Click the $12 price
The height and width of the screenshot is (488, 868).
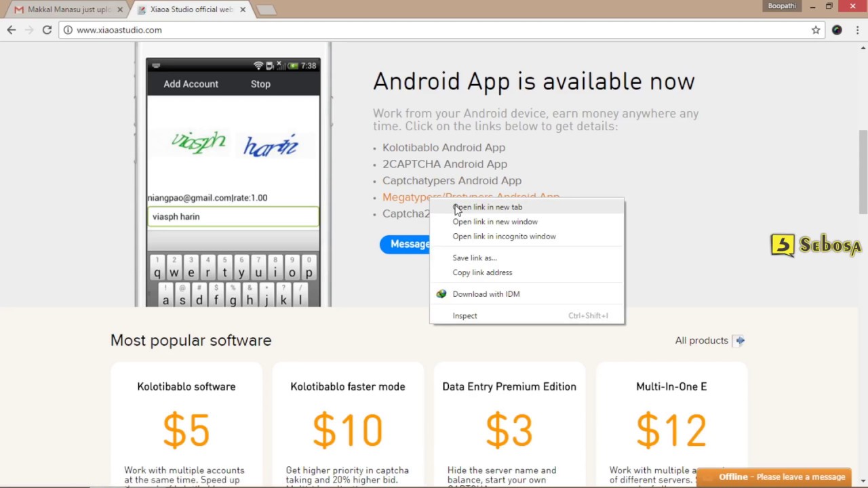point(671,430)
